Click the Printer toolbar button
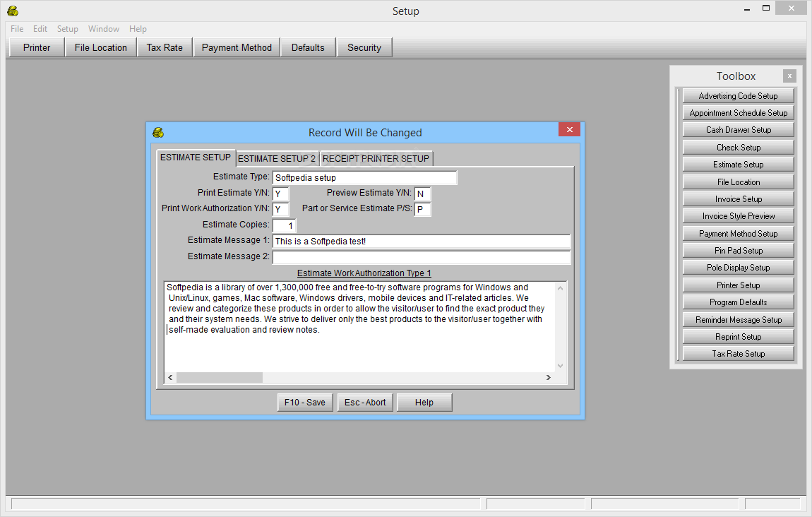 [37, 47]
